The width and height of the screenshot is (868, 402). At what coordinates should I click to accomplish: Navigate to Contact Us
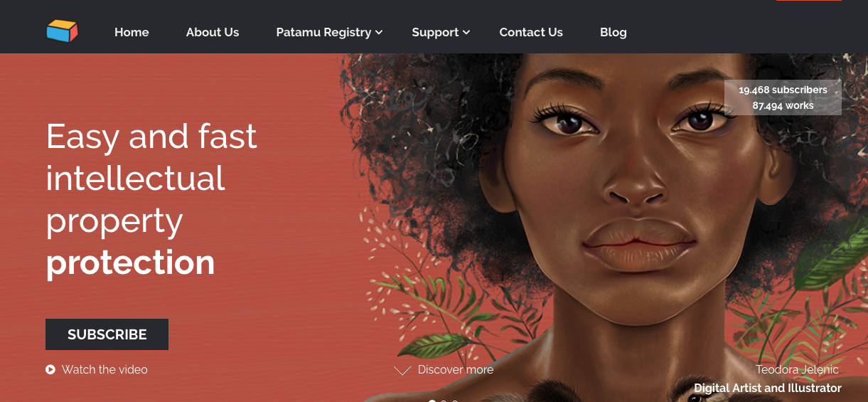(x=531, y=32)
